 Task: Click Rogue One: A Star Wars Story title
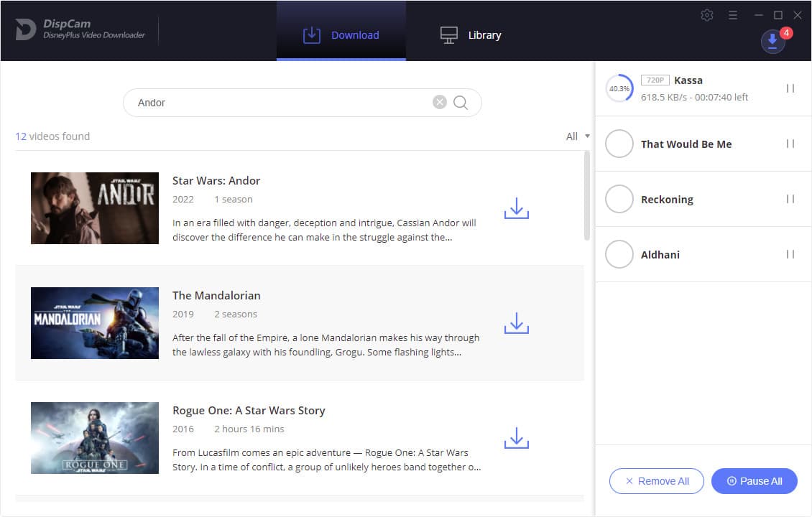(x=249, y=411)
